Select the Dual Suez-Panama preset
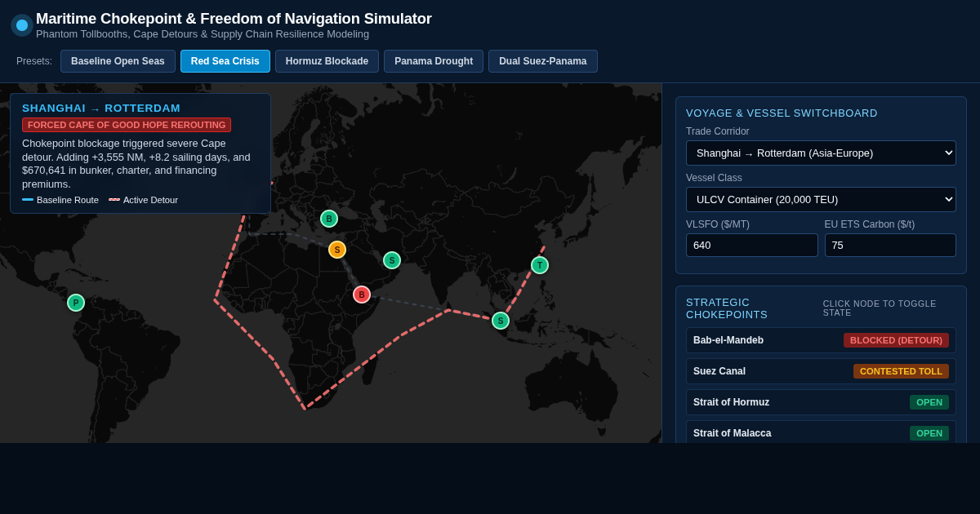Viewport: 980px width, 514px height. pos(543,61)
